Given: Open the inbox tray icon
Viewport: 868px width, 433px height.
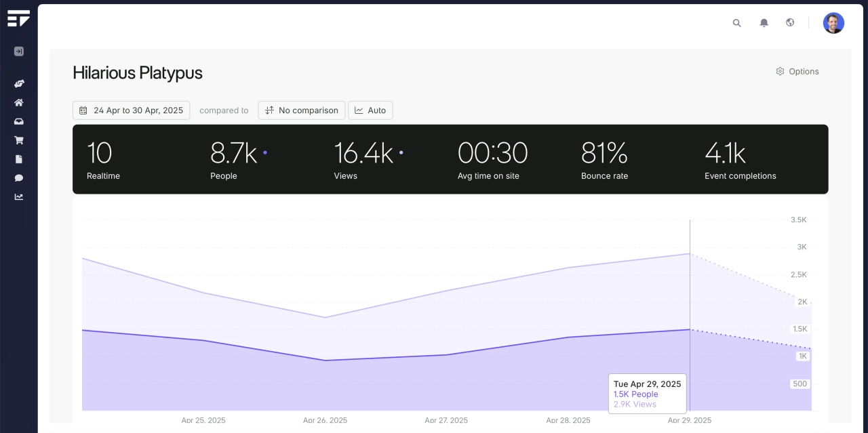Looking at the screenshot, I should (x=19, y=122).
